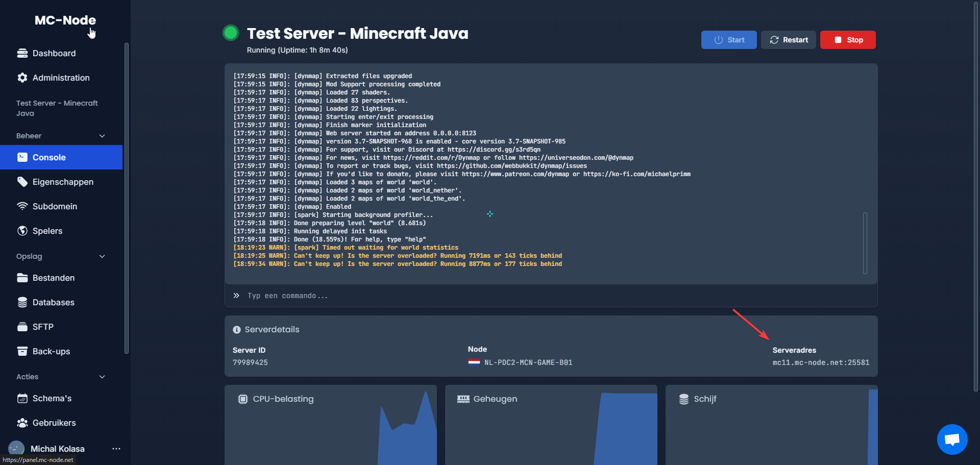
Task: Open the Databases link
Action: click(61, 302)
